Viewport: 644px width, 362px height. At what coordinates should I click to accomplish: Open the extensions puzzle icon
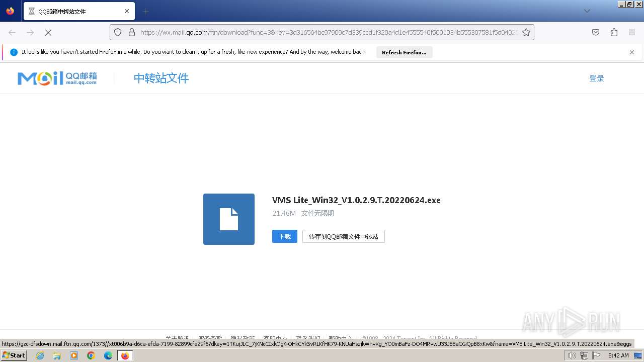tap(614, 32)
